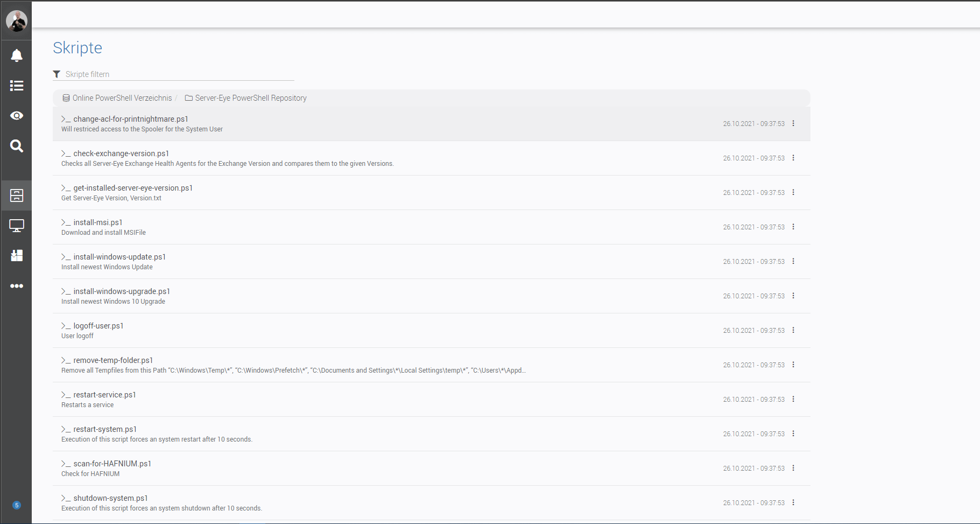Open the user profile avatar
This screenshot has height=524, width=980.
16,21
